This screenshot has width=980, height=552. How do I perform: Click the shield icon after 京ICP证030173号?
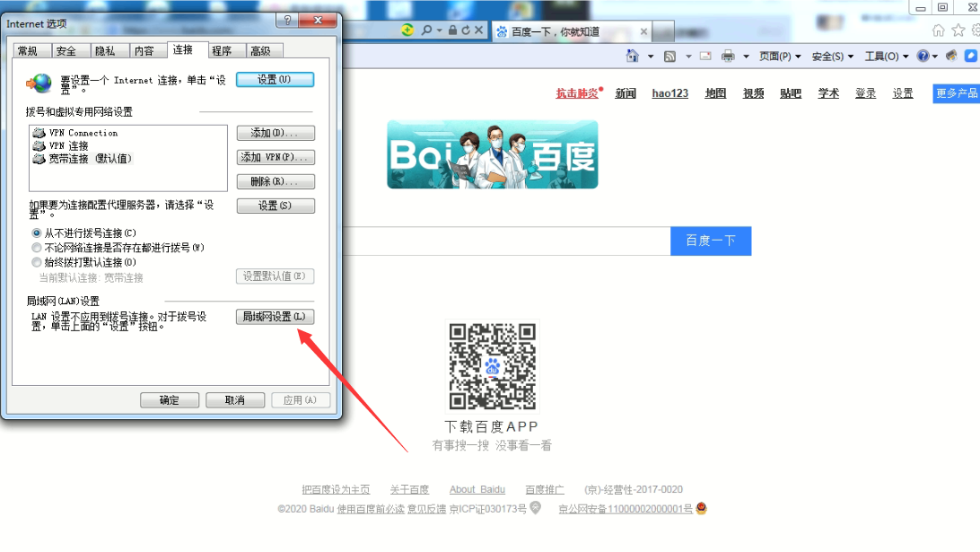(536, 508)
